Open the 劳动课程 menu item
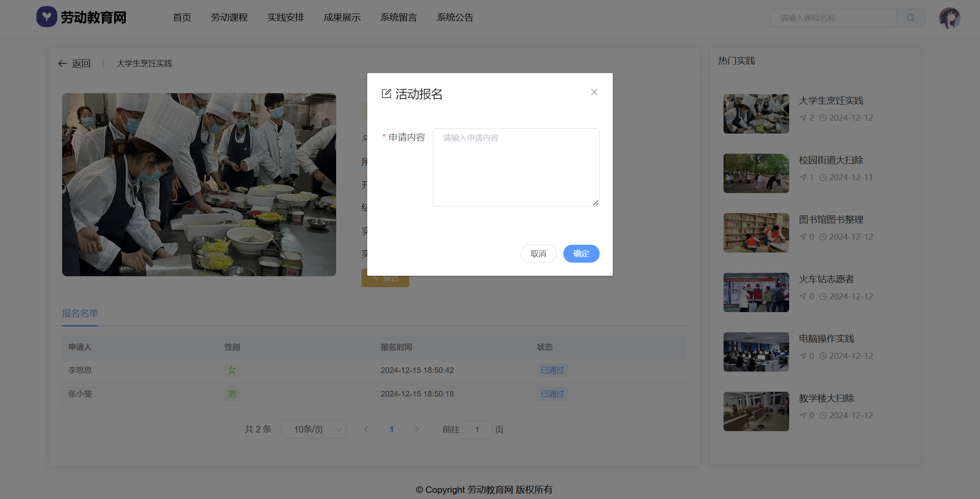 [x=229, y=18]
